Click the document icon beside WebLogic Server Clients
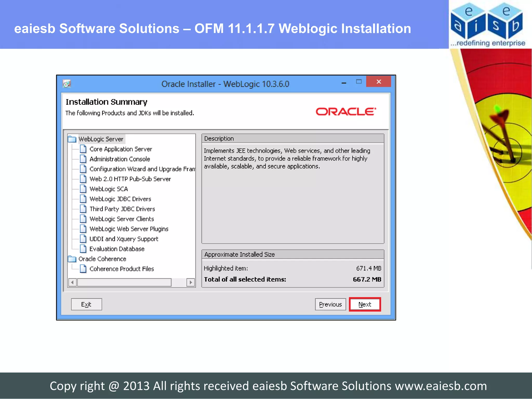 [83, 219]
